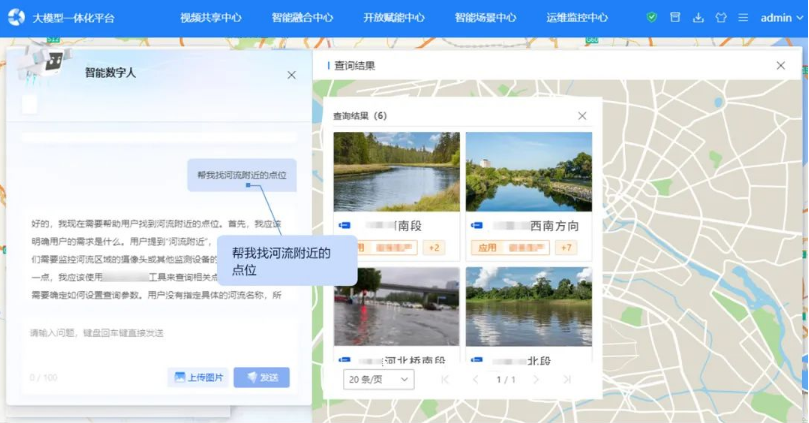Go to 运维监控中心 menu

(x=576, y=17)
